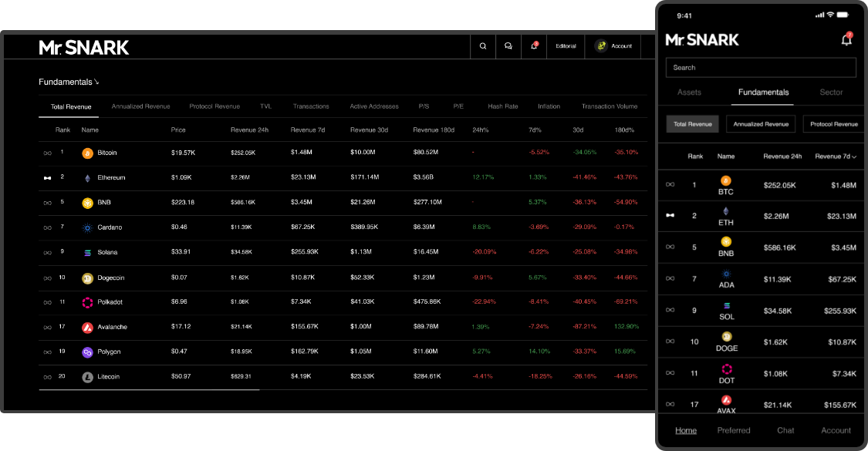Toggle watchlist glasses for ETH row on mobile
This screenshot has height=451, width=868.
point(670,215)
